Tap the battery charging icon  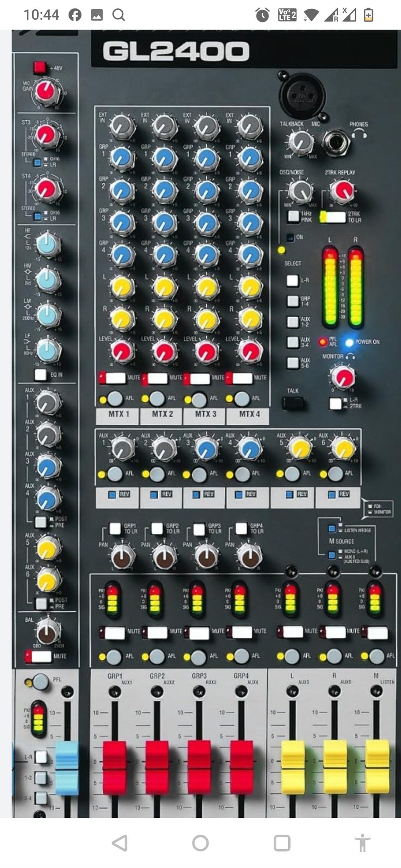coord(368,15)
